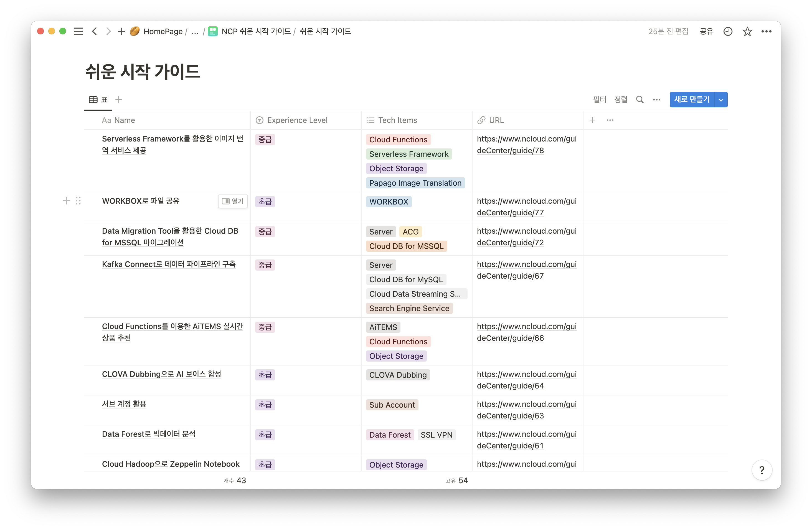The image size is (812, 530).
Task: Star this page as favorite
Action: click(x=747, y=31)
